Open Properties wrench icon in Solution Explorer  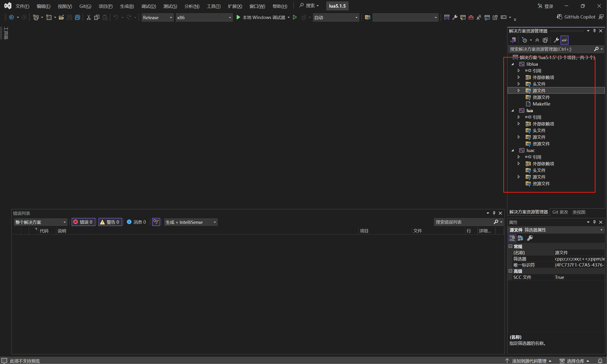[x=556, y=40]
